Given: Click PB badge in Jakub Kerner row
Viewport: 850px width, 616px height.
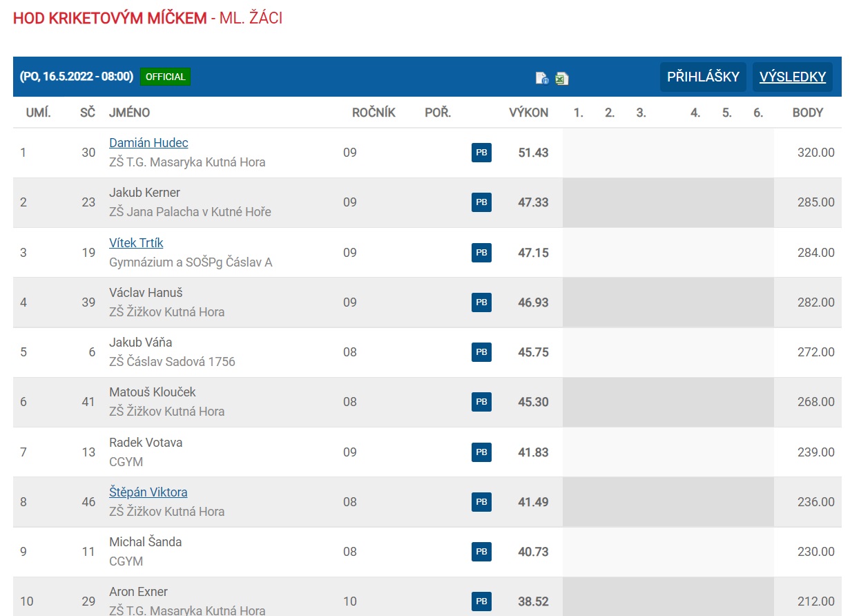Looking at the screenshot, I should point(481,202).
